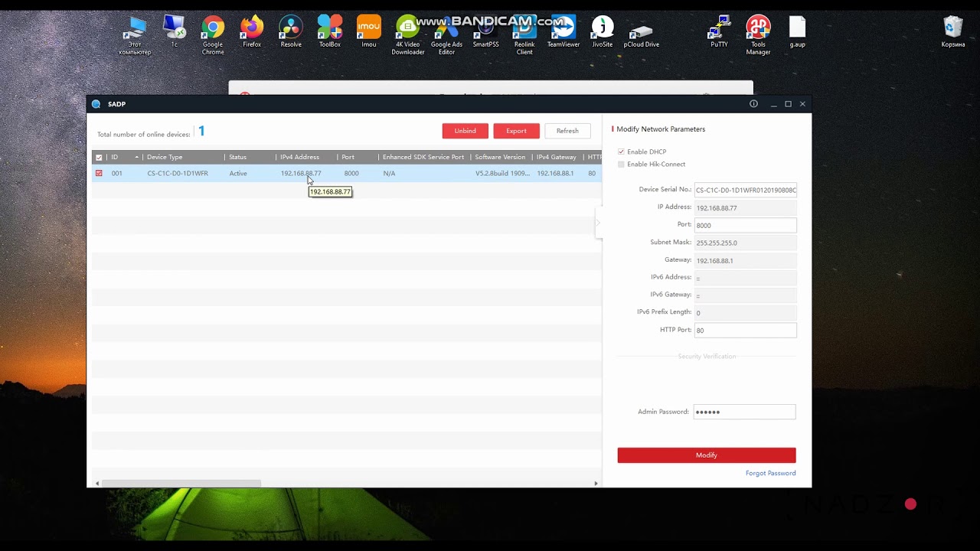This screenshot has height=551, width=980.
Task: Select the CS-C1C-D0-1D1WFR device type cell
Action: [x=178, y=174]
